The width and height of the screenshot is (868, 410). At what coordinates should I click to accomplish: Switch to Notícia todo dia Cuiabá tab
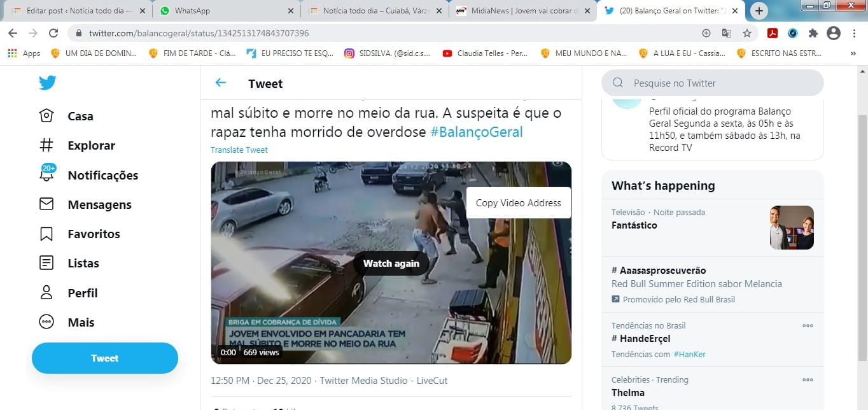pos(375,11)
